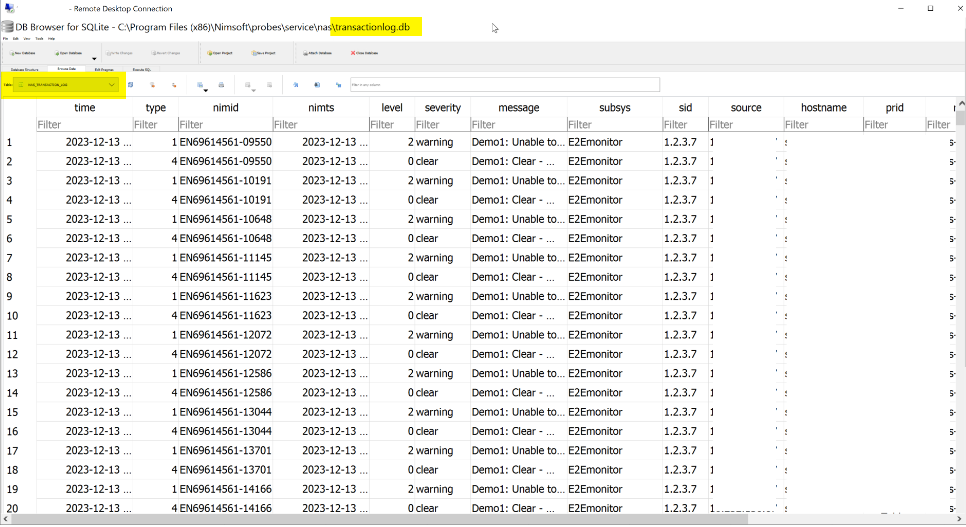Click the Close Database toolbar button
Image resolution: width=966 pixels, height=527 pixels.
(363, 52)
